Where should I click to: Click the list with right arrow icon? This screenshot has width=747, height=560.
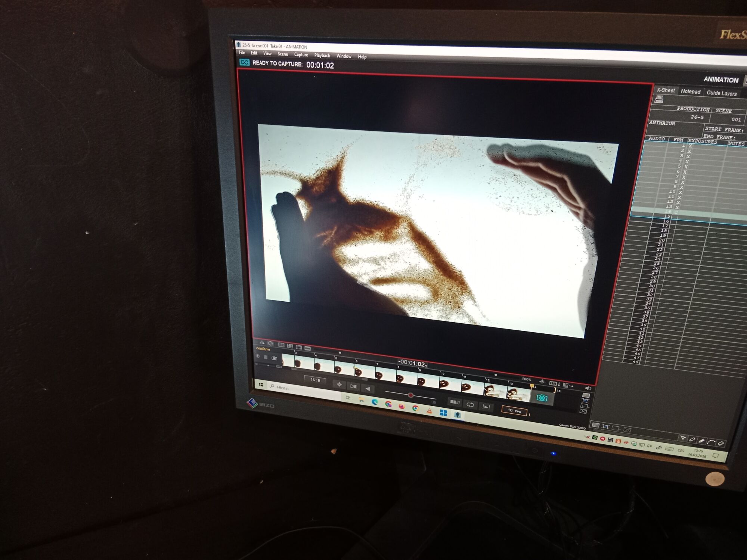(568, 385)
